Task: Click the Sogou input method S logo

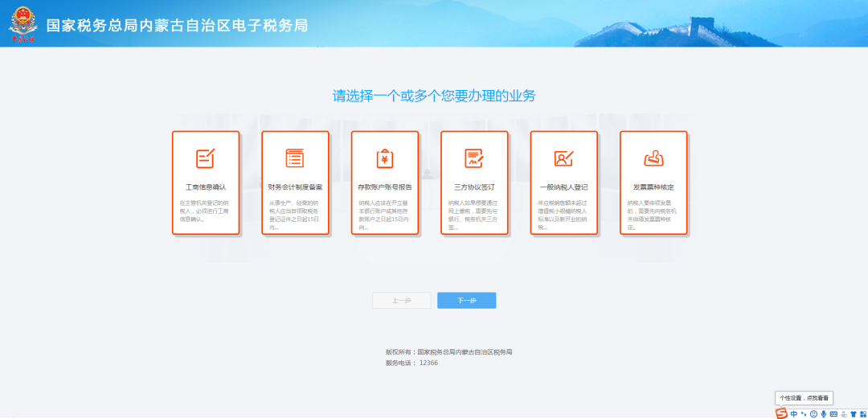Action: tap(781, 413)
